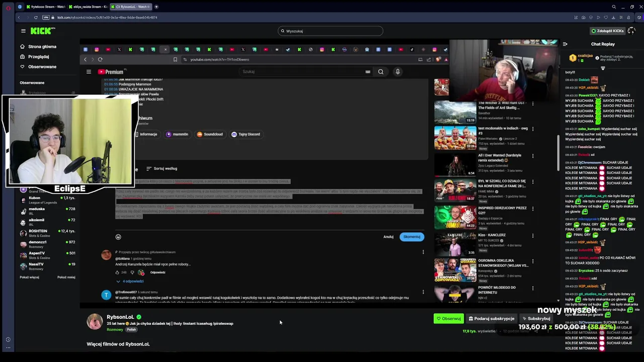Open ROSHTEIN channel in followed list

(48, 233)
